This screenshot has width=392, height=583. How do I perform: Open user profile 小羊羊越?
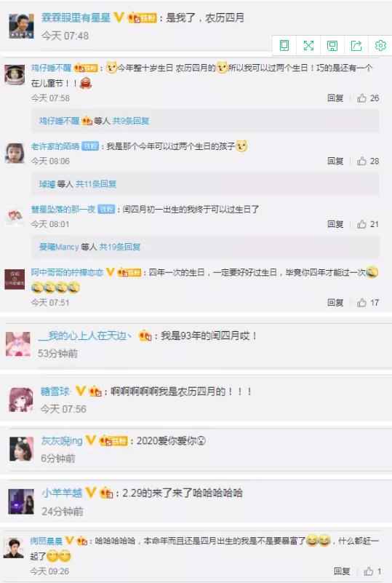[62, 493]
